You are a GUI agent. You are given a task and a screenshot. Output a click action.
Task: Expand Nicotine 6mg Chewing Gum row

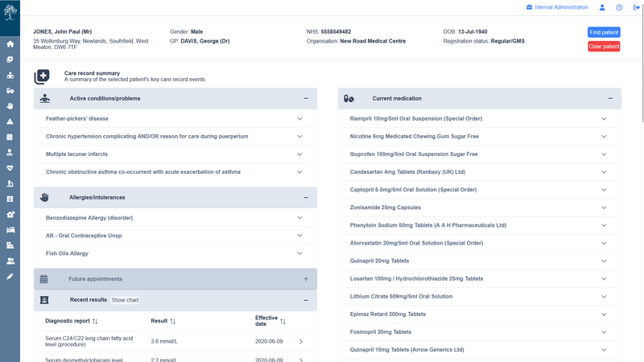point(604,136)
